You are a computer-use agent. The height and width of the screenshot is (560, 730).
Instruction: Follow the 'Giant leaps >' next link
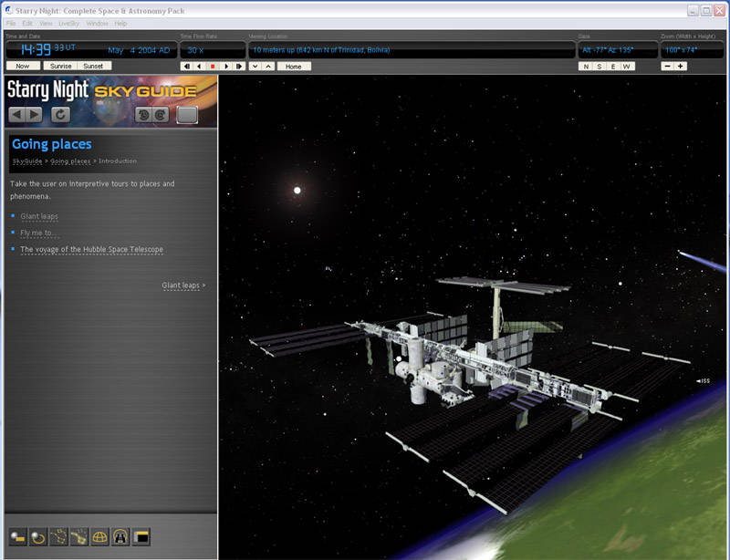183,285
